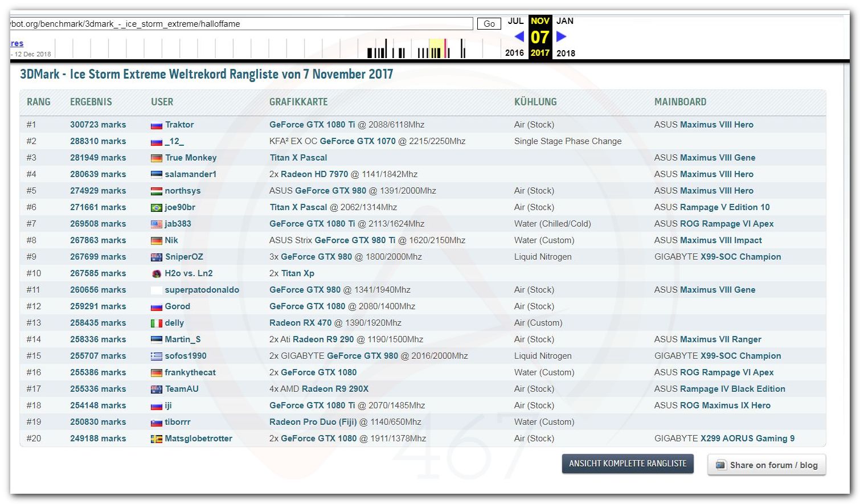Open the 274929 marks result
Screen dimensions: 860x504
pyautogui.click(x=98, y=191)
